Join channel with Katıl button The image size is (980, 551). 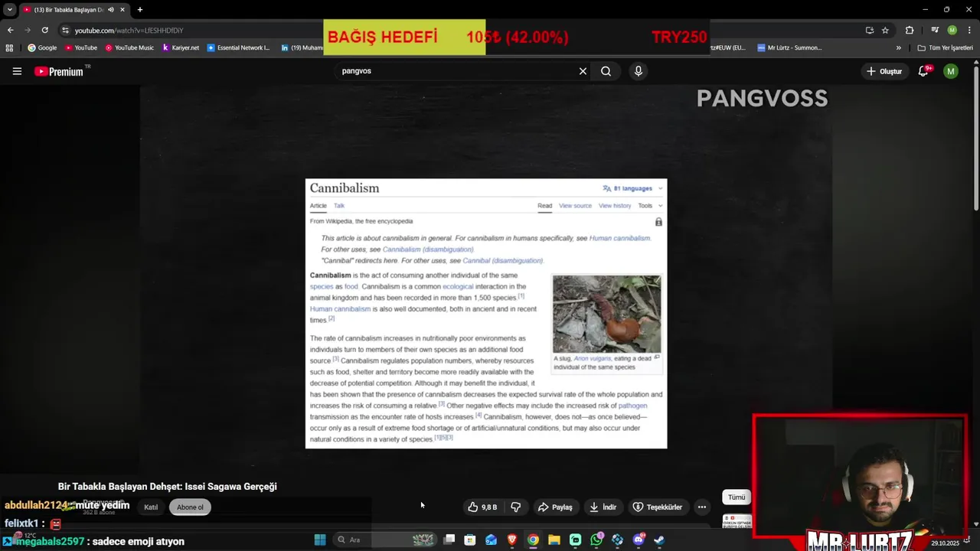(151, 507)
